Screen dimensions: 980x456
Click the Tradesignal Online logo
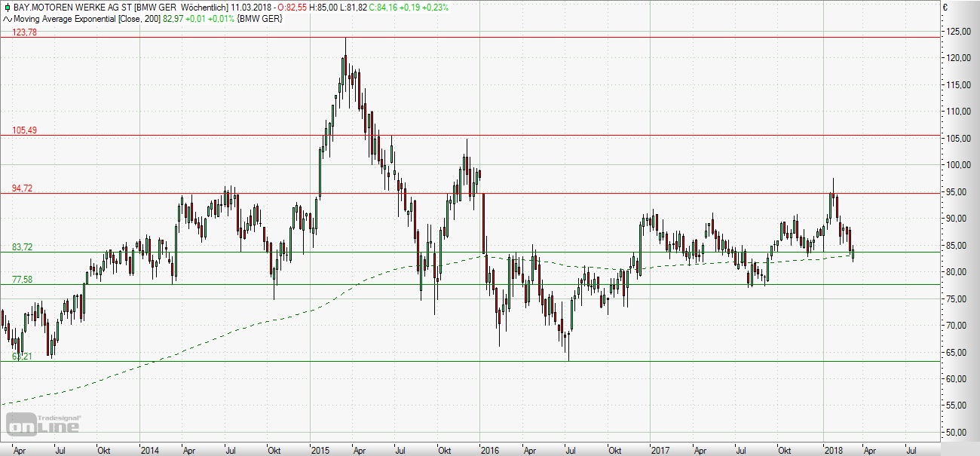click(x=44, y=424)
